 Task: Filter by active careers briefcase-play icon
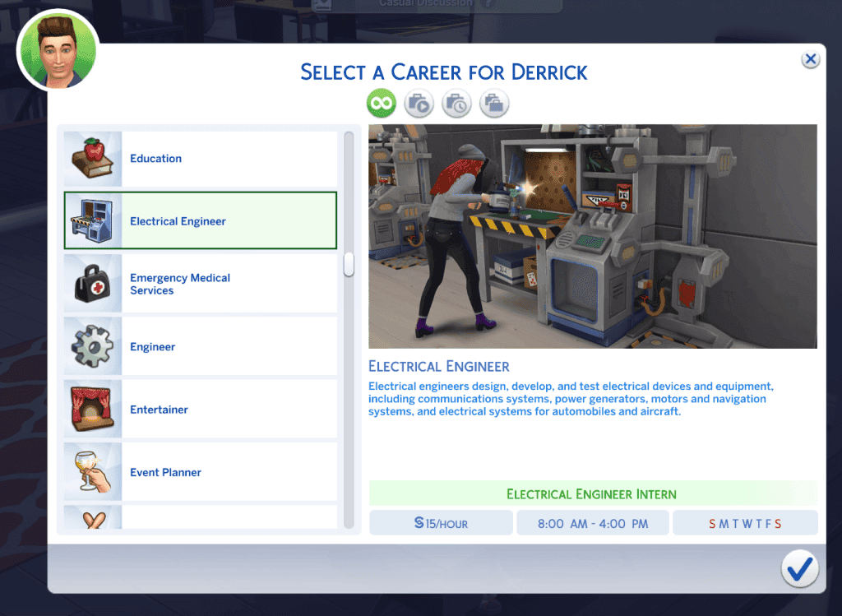coord(419,103)
